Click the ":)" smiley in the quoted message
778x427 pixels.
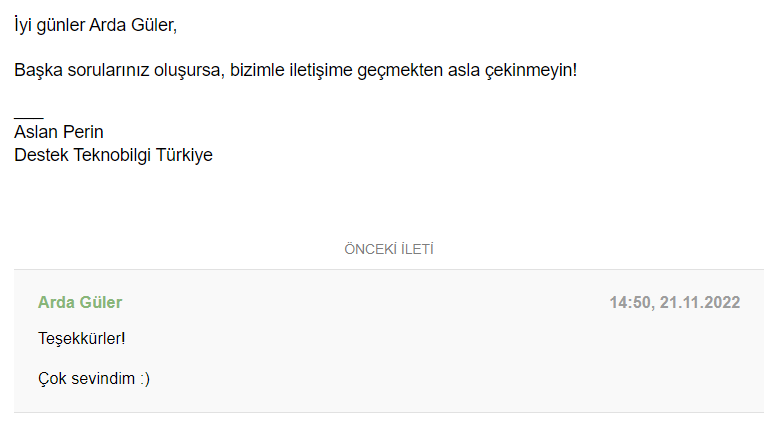coord(144,379)
